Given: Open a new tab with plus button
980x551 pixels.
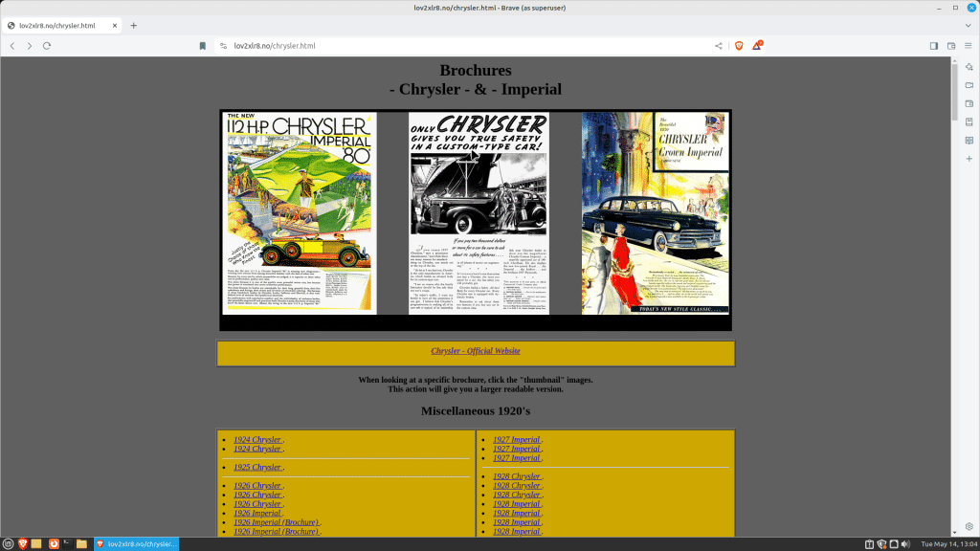Looking at the screenshot, I should pyautogui.click(x=134, y=25).
